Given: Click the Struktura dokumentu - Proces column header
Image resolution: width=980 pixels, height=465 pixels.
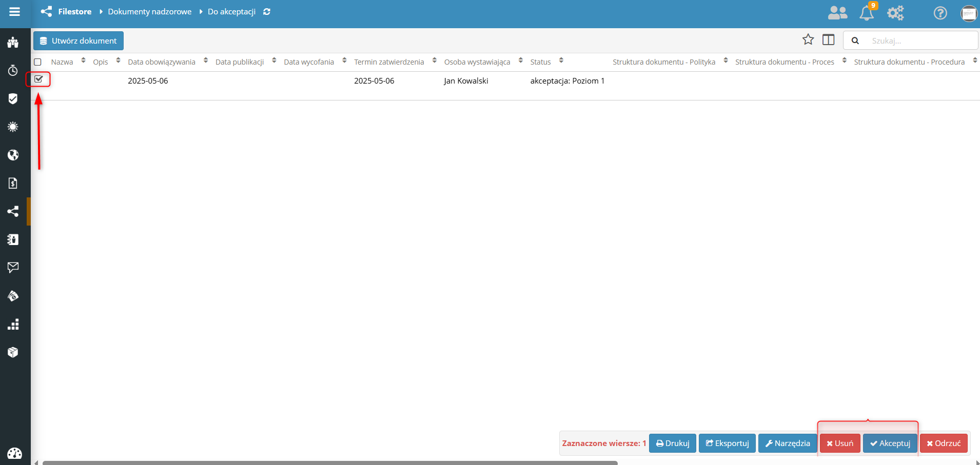Looking at the screenshot, I should (785, 62).
